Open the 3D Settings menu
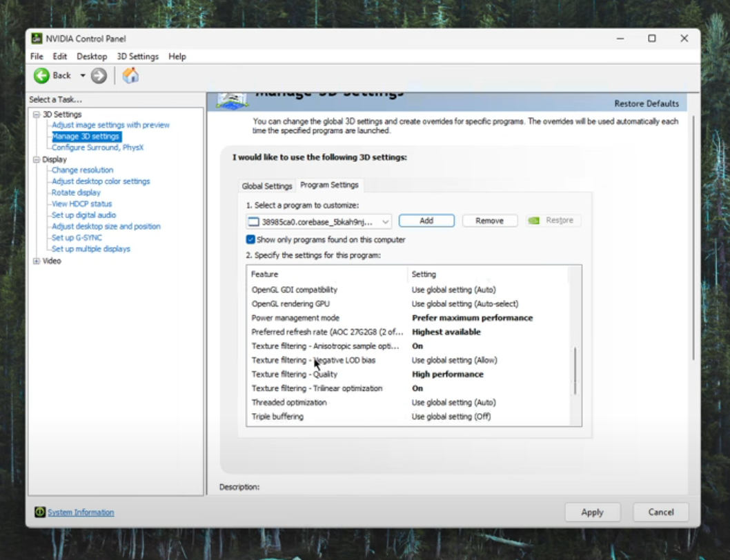The height and width of the screenshot is (560, 730). coord(137,57)
